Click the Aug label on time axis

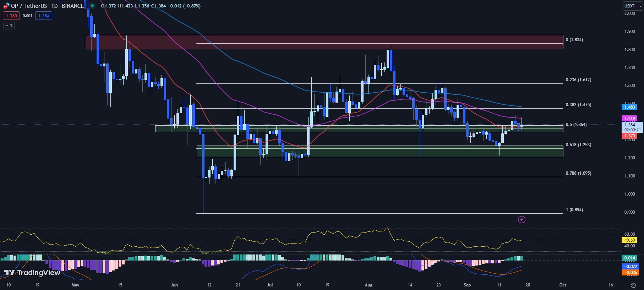coord(369,285)
